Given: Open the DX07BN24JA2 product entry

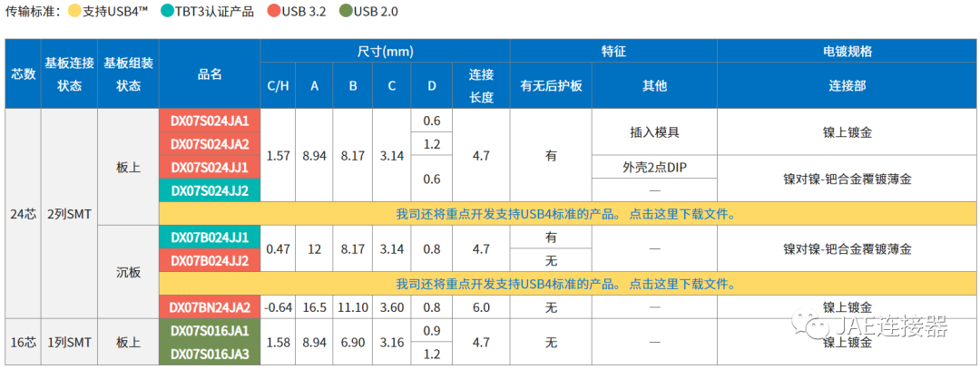Looking at the screenshot, I should 210,307.
